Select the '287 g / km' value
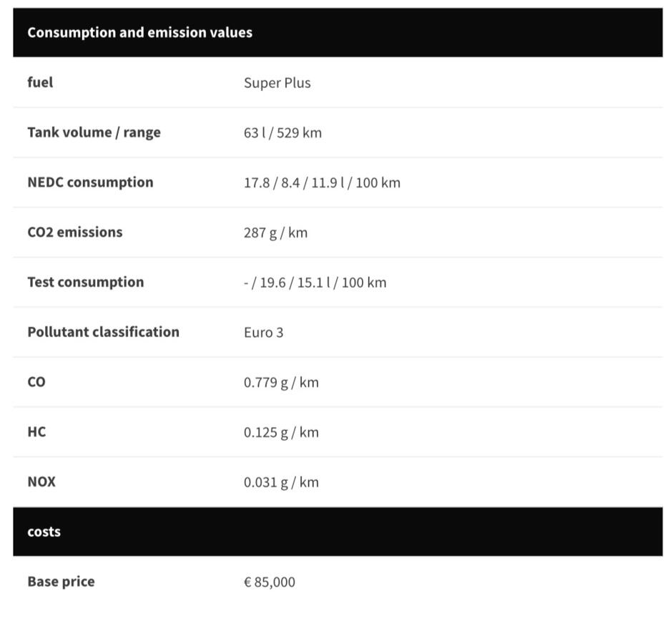This screenshot has width=670, height=644. pyautogui.click(x=275, y=233)
